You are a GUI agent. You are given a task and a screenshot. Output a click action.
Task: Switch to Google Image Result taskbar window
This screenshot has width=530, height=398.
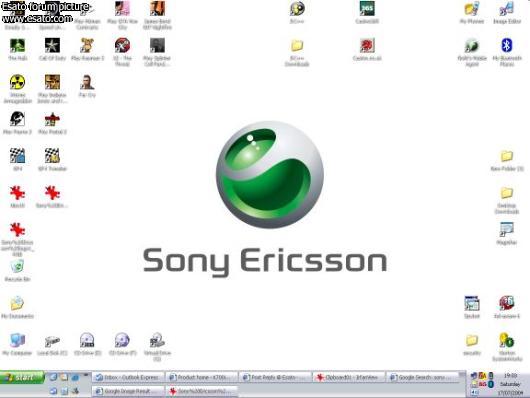[128, 391]
